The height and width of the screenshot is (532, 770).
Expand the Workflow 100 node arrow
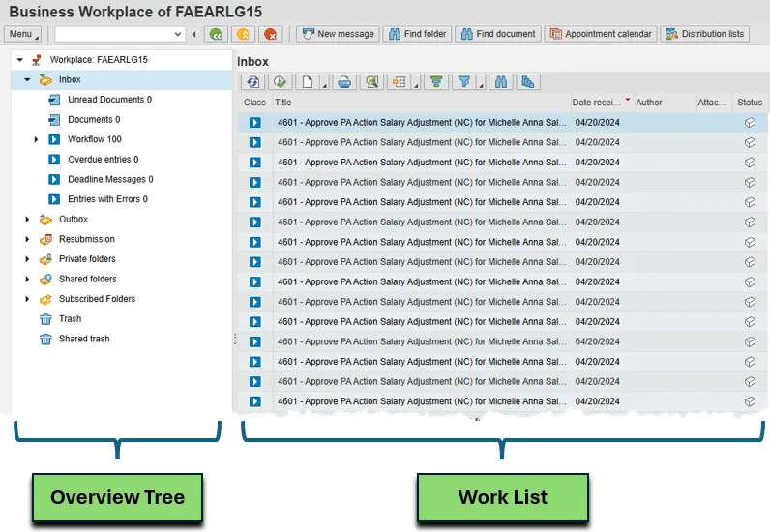(x=37, y=139)
